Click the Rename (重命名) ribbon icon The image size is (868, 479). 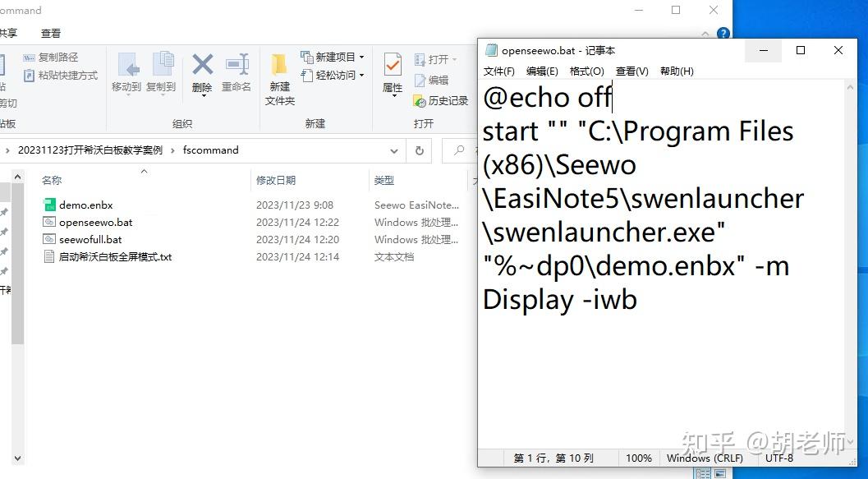[237, 65]
